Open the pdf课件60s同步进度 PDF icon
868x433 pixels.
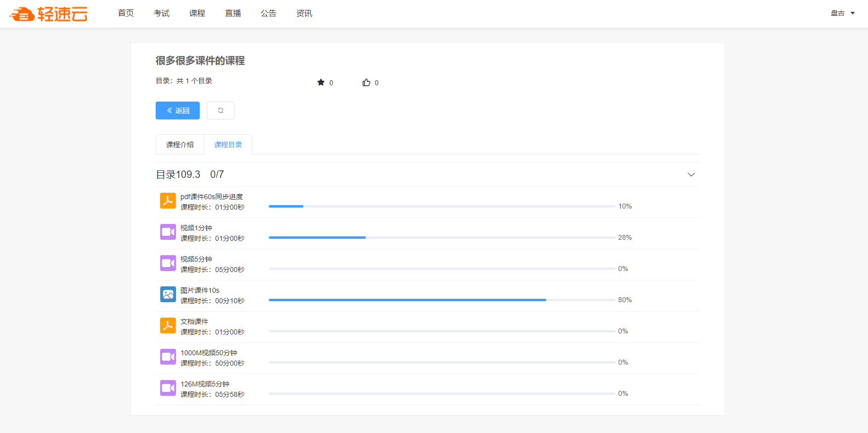[x=168, y=201]
